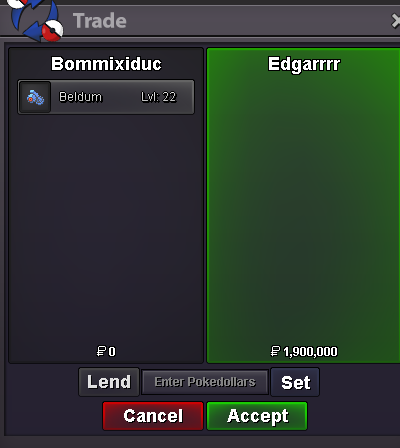Click Edgarrrr's green offer panel
This screenshot has height=448, width=400.
tap(303, 205)
